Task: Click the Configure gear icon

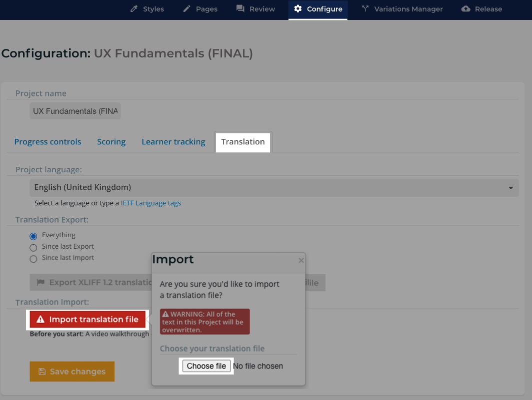Action: click(x=298, y=9)
